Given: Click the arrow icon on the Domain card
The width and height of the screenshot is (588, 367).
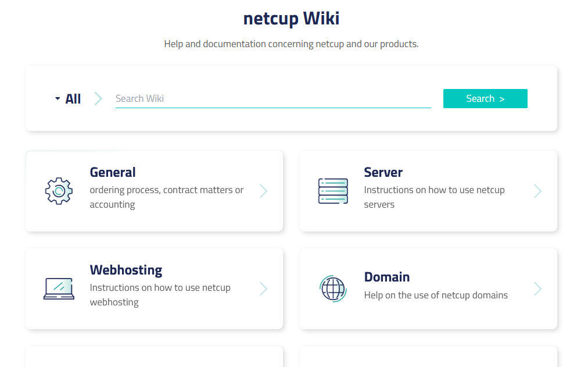Looking at the screenshot, I should (537, 288).
